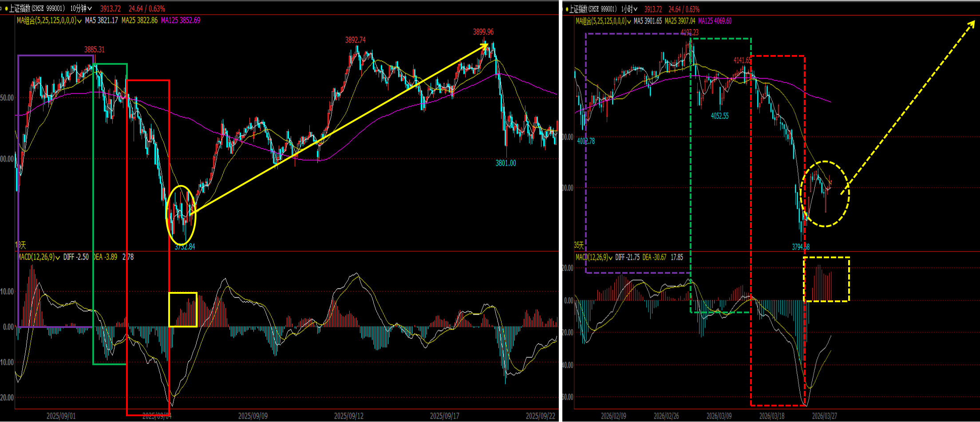Screen dimensions: 980x422
Task: Expand MA组合 indicator menu in 1-hour chart
Action: click(603, 21)
